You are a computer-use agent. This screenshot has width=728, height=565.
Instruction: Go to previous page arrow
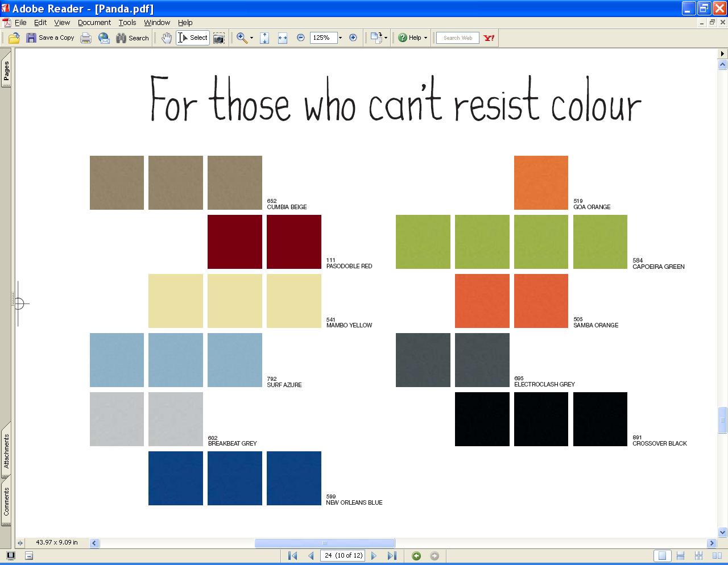(311, 556)
